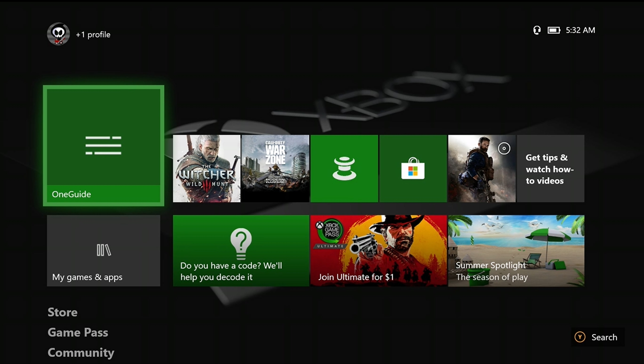Screen dimensions: 644x364
Task: Expand the Community menu section
Action: coord(80,352)
